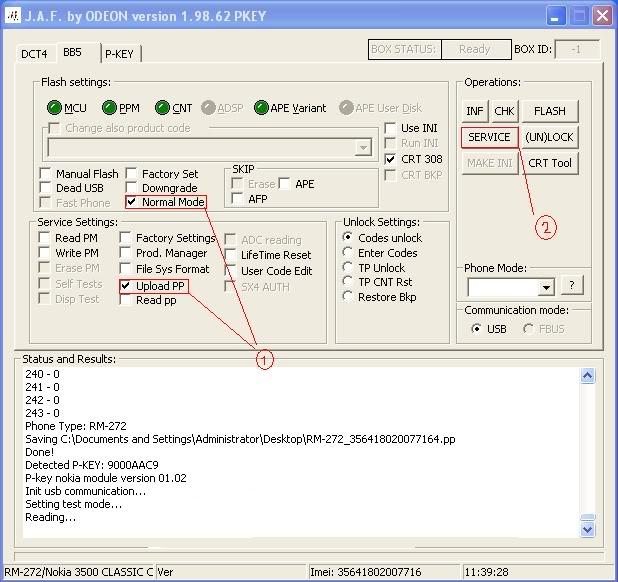Click the greyed ADSP indicator
The image size is (618, 582).
tap(208, 108)
